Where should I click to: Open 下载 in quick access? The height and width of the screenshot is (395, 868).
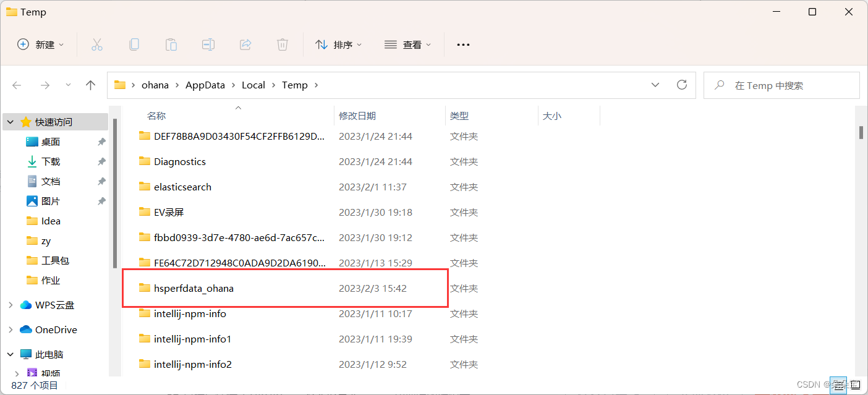(x=51, y=161)
